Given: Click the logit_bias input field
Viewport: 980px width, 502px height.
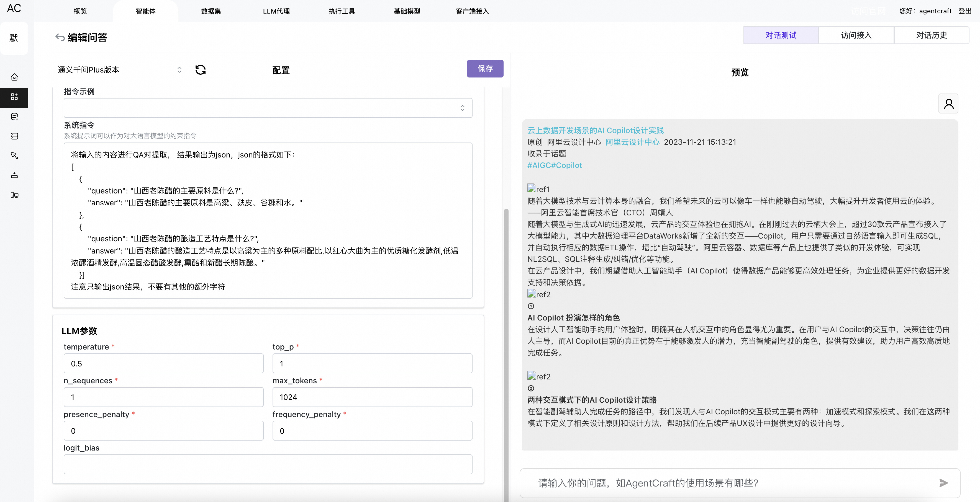Looking at the screenshot, I should (268, 464).
